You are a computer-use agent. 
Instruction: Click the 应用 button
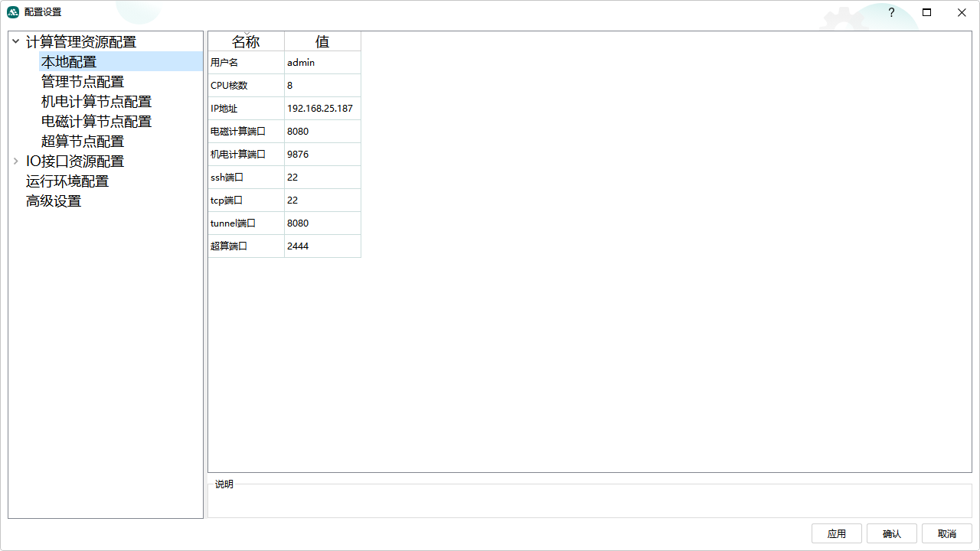(x=837, y=533)
